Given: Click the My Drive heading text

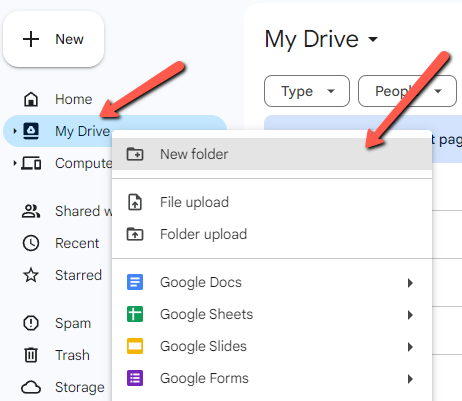Looking at the screenshot, I should (312, 40).
